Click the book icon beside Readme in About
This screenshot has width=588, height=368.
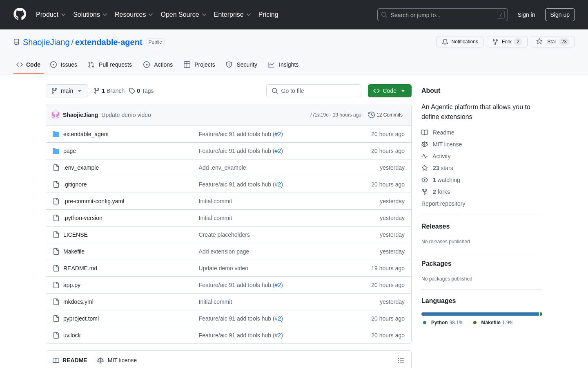[425, 132]
